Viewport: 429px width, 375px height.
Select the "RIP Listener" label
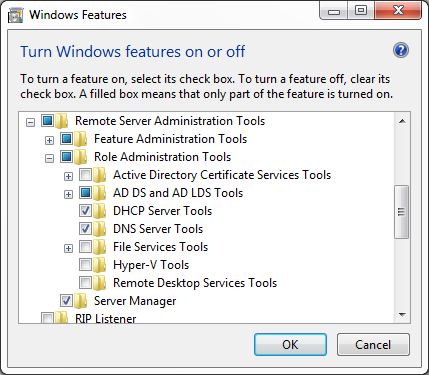[105, 318]
